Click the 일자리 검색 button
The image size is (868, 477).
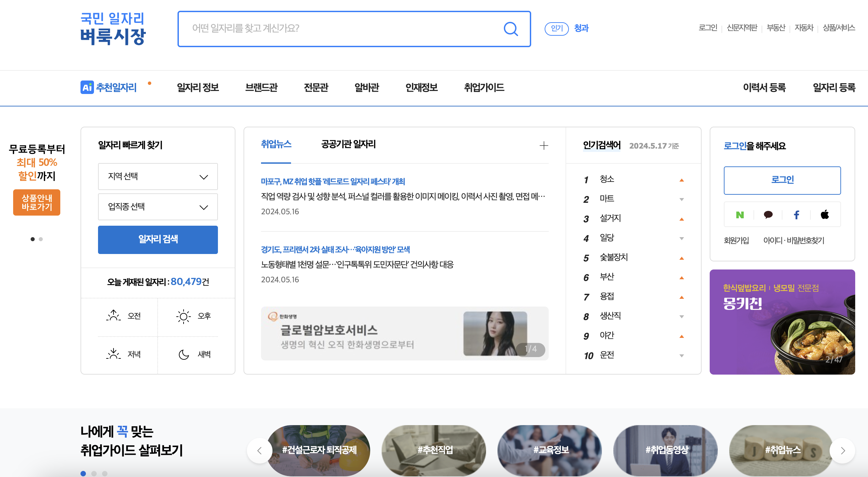pyautogui.click(x=158, y=240)
